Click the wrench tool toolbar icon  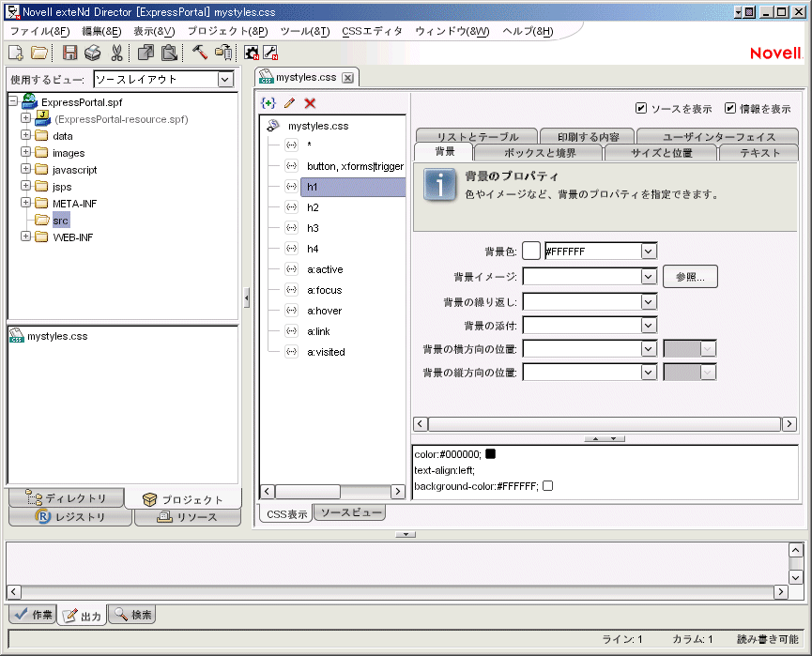pos(270,53)
